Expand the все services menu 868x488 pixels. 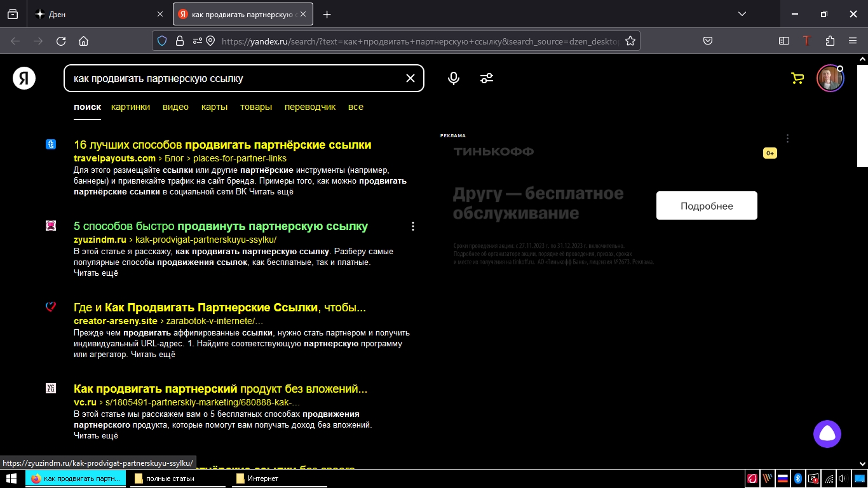[356, 107]
